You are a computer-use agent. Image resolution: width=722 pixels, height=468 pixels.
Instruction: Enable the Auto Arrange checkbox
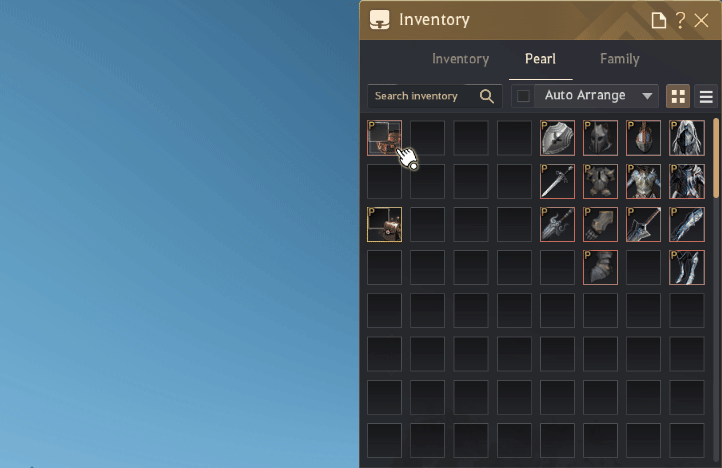pos(523,96)
